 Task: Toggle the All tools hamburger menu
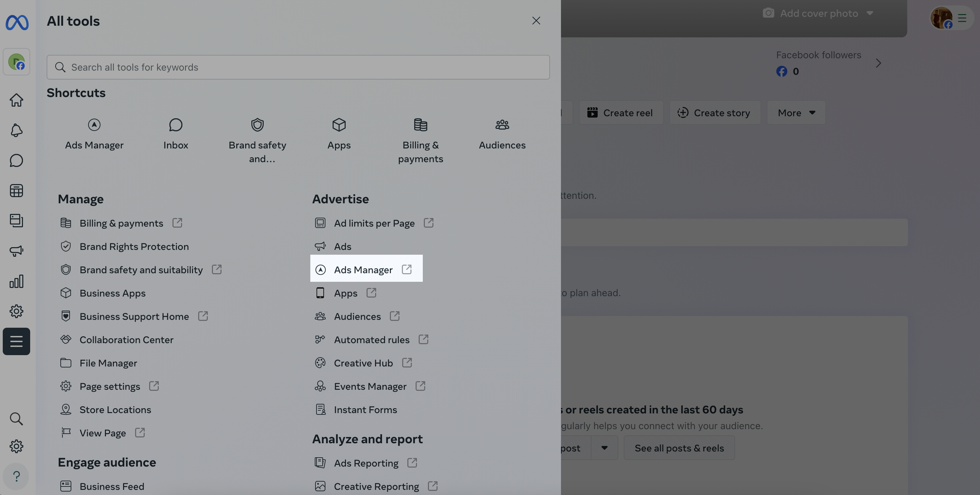pos(16,341)
